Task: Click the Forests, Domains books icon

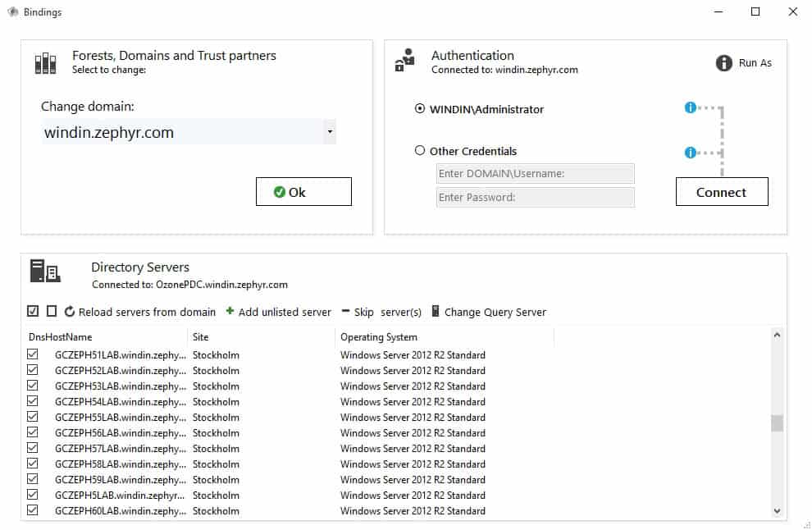Action: (46, 63)
